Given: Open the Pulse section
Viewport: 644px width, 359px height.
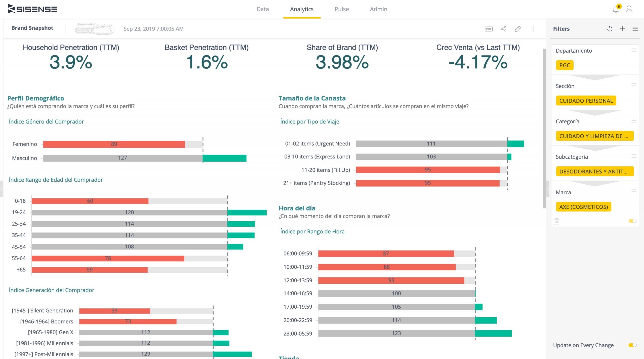Looking at the screenshot, I should tap(342, 9).
